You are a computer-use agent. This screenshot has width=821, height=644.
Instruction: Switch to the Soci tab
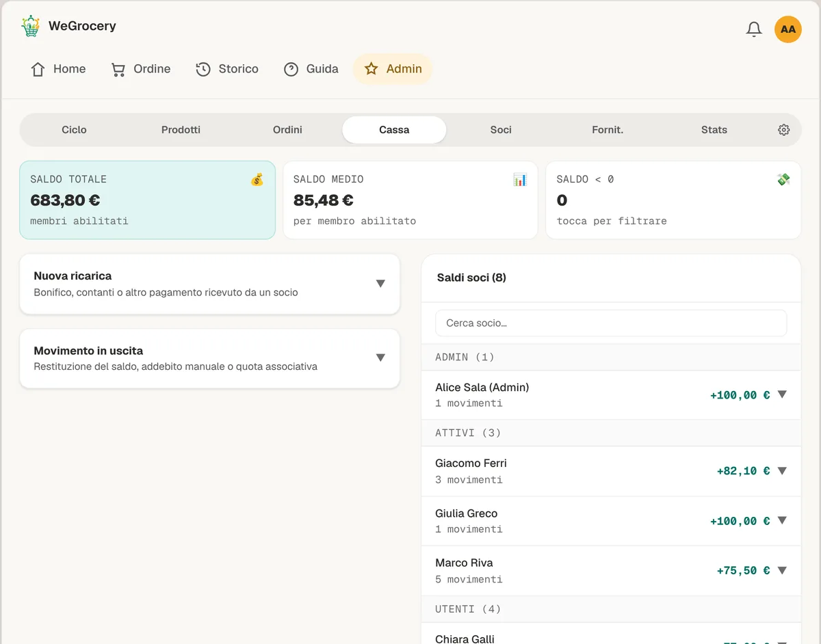(501, 130)
